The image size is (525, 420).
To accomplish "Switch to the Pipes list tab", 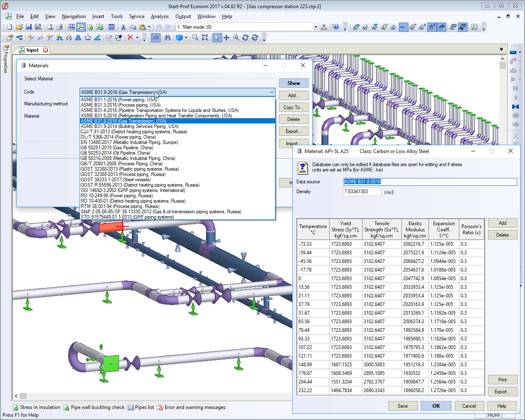I will 141,407.
